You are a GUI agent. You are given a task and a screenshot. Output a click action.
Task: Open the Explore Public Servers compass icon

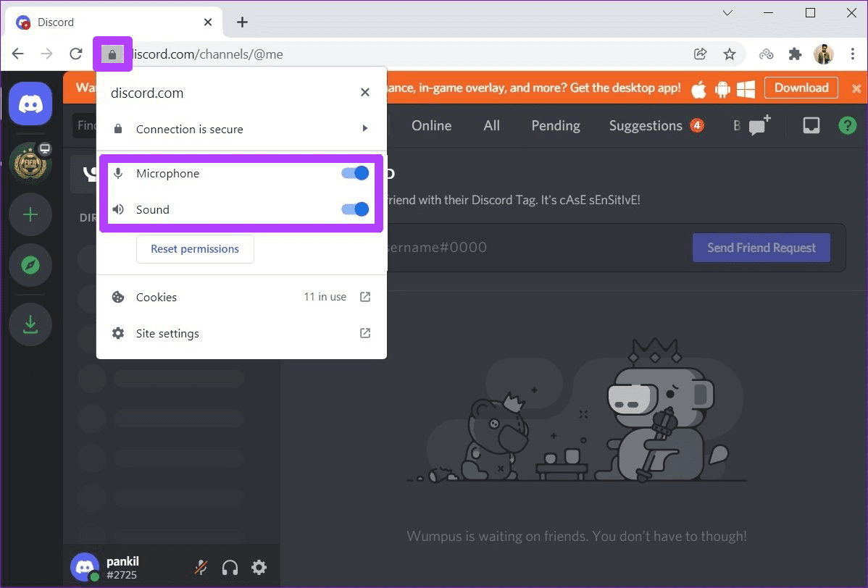click(30, 265)
